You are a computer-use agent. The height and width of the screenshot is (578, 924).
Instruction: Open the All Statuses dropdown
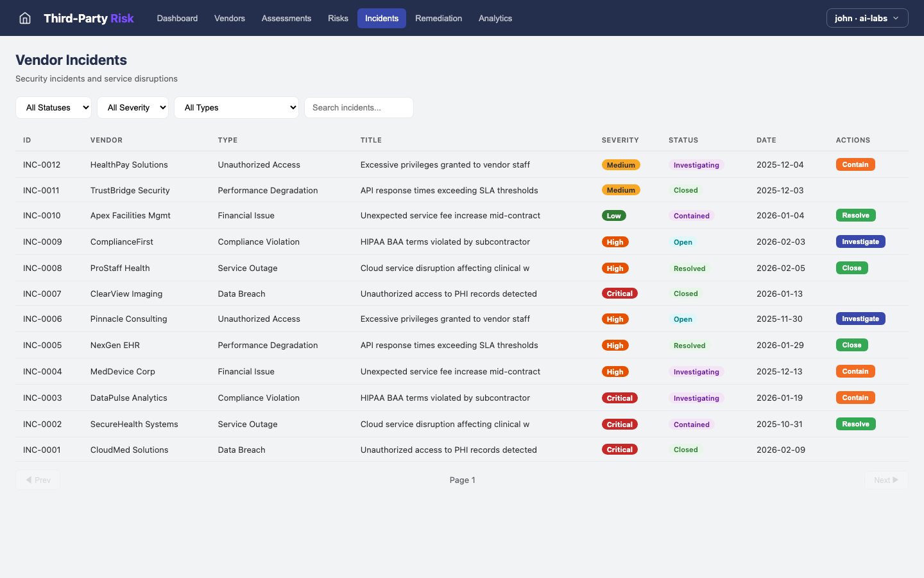(x=53, y=107)
